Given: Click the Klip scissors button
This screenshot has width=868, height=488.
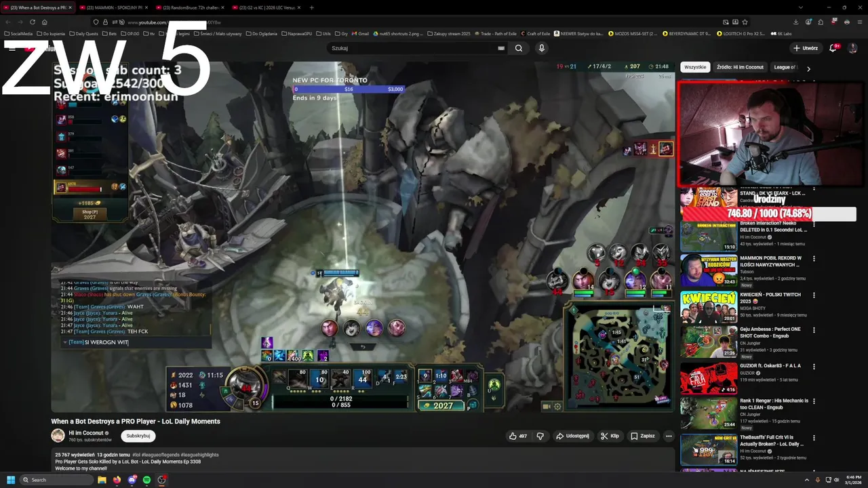Looking at the screenshot, I should 610,436.
